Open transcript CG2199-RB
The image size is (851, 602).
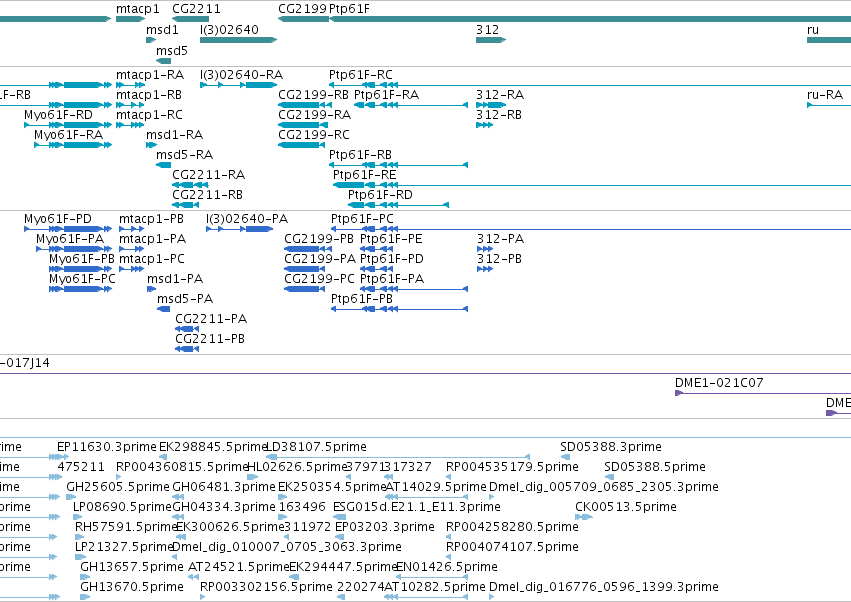pyautogui.click(x=314, y=95)
